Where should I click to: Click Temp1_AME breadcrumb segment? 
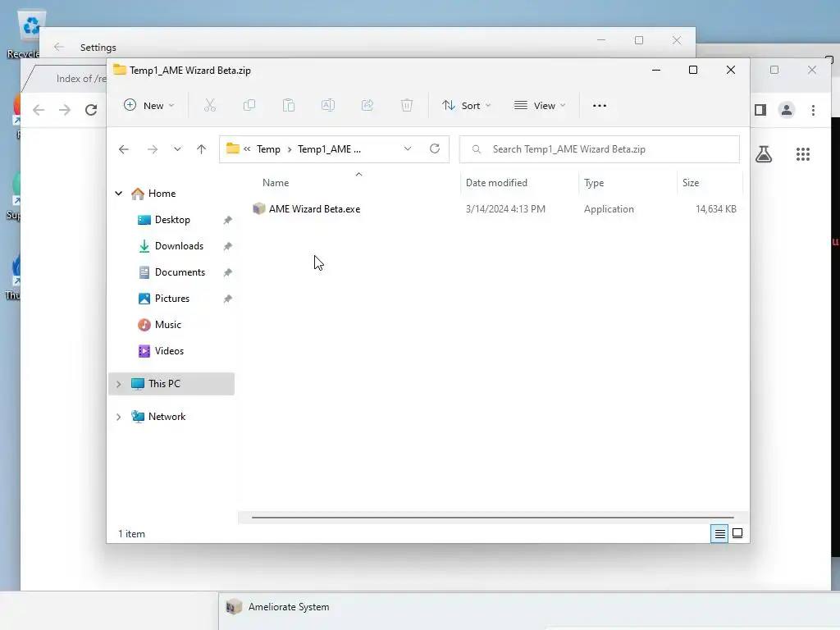tap(329, 149)
